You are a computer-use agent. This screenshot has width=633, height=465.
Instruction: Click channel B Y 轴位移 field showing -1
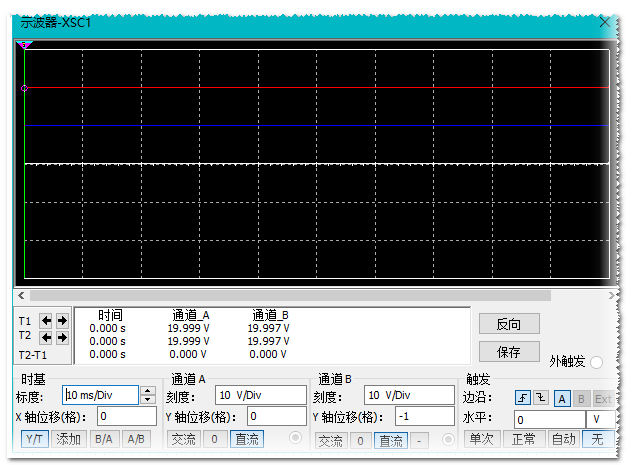425,416
